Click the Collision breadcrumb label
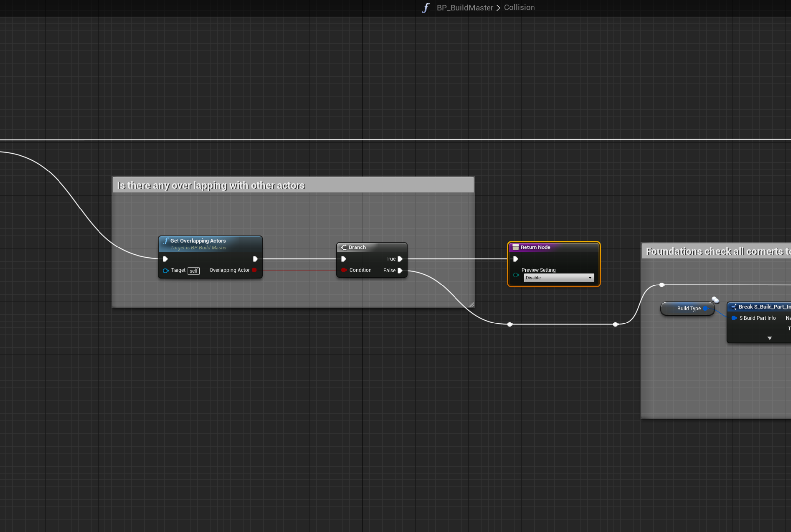Image resolution: width=791 pixels, height=532 pixels. tap(519, 8)
